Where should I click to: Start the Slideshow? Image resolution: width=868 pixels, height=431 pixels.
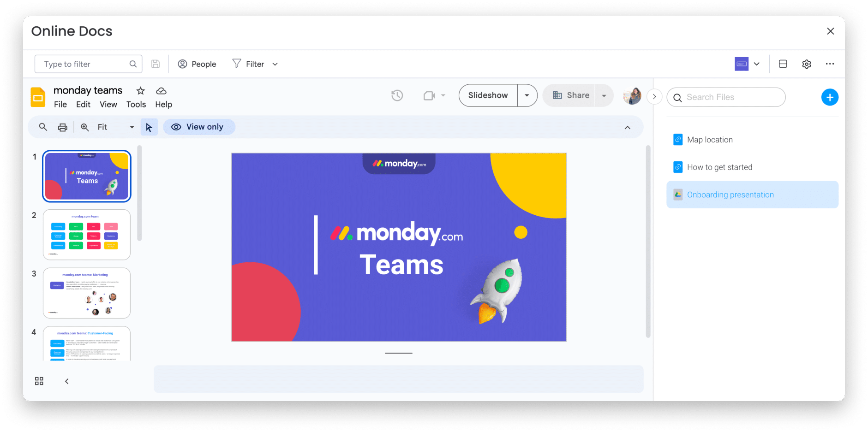[x=488, y=95]
